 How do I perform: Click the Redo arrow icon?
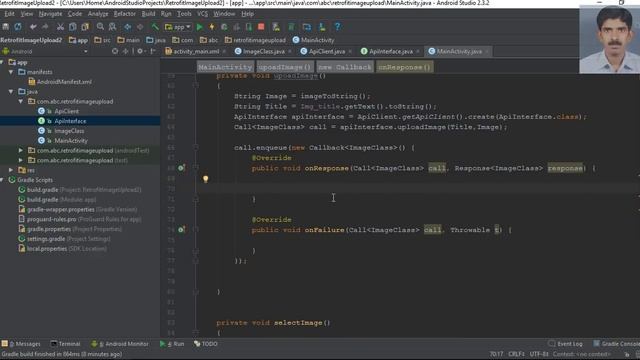point(45,27)
